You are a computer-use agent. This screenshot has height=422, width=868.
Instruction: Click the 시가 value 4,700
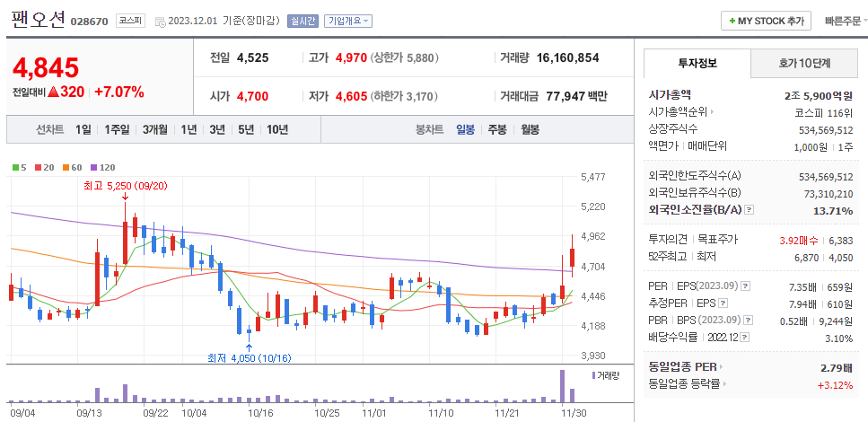[252, 96]
